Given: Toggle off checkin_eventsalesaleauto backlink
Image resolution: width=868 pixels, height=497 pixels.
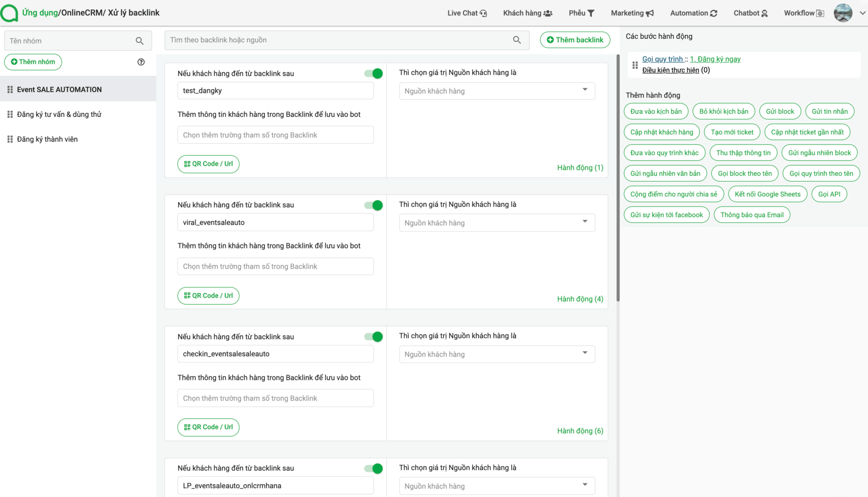Looking at the screenshot, I should click(x=373, y=337).
